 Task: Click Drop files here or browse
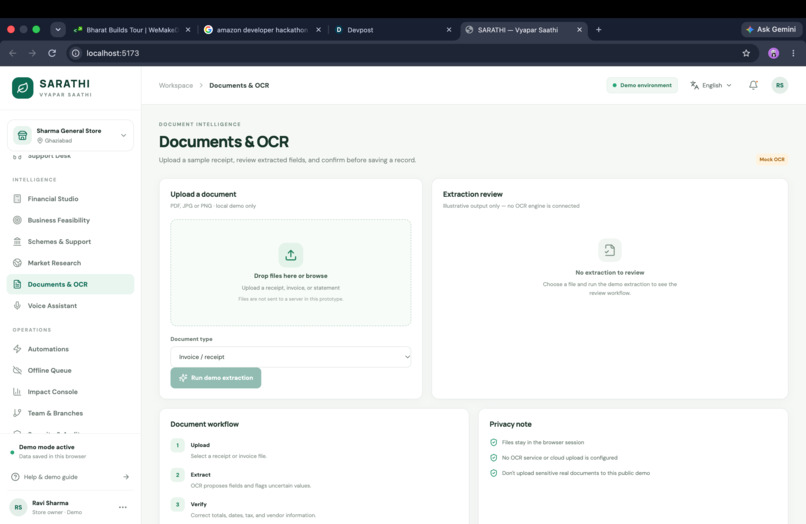(290, 276)
